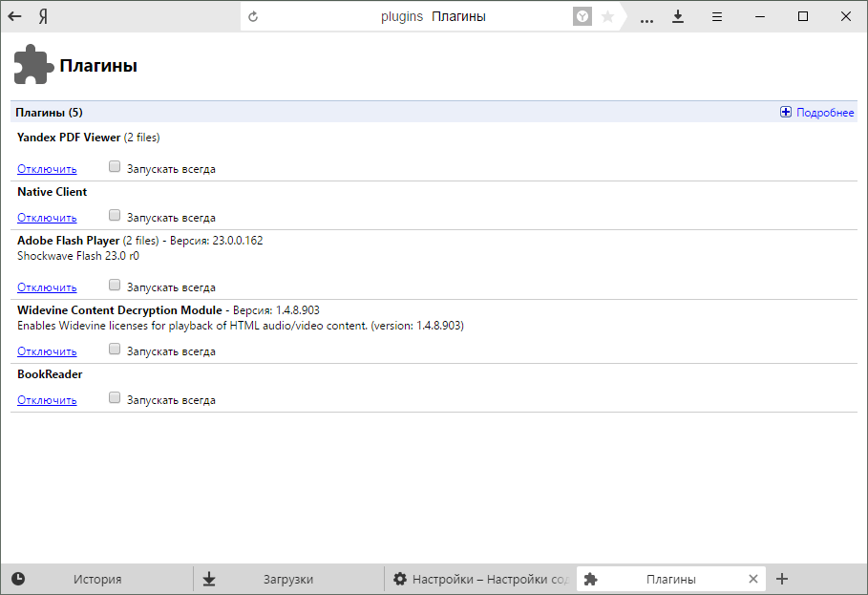This screenshot has height=595, width=868.
Task: Click the plus icon beside Подробнее
Action: coord(786,112)
